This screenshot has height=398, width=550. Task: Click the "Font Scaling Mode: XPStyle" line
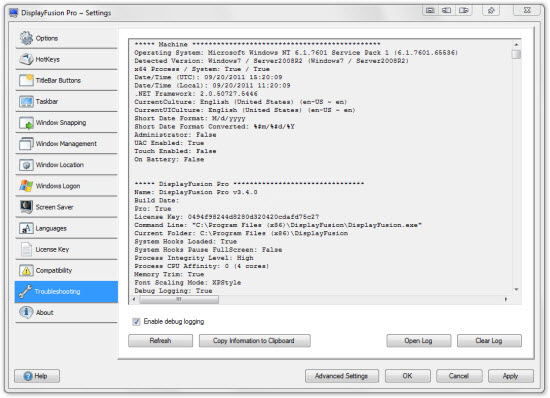tap(187, 282)
